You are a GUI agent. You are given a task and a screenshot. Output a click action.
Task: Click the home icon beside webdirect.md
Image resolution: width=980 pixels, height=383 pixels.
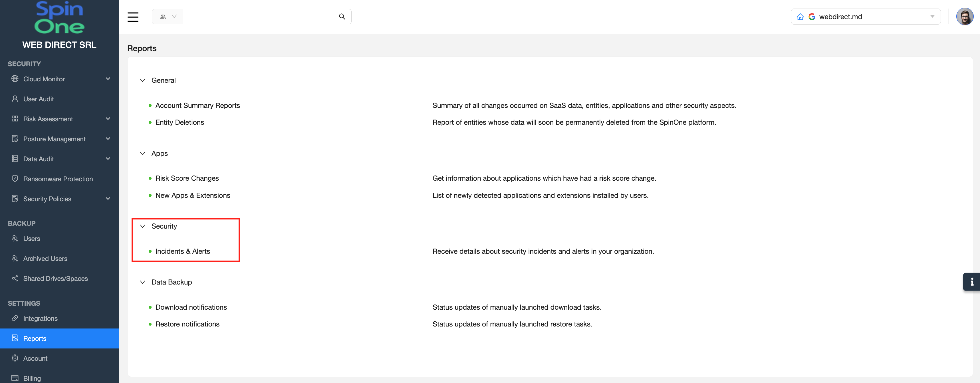click(800, 17)
